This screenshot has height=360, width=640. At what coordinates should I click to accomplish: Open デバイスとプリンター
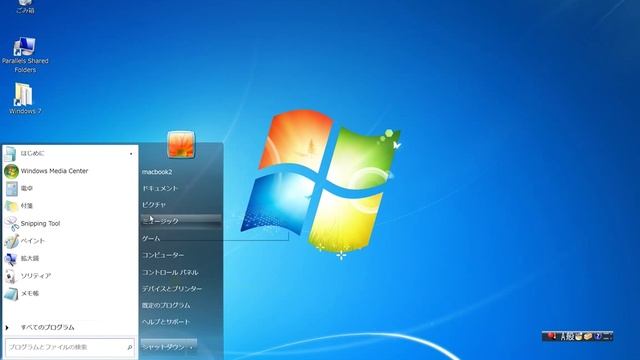pos(172,289)
